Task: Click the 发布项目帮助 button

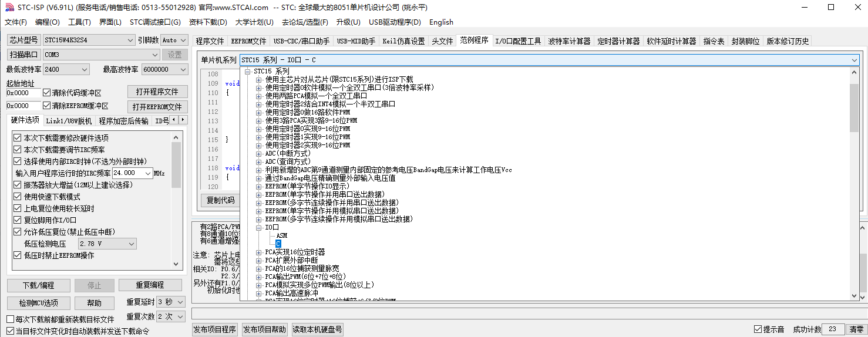Action: coord(265,329)
